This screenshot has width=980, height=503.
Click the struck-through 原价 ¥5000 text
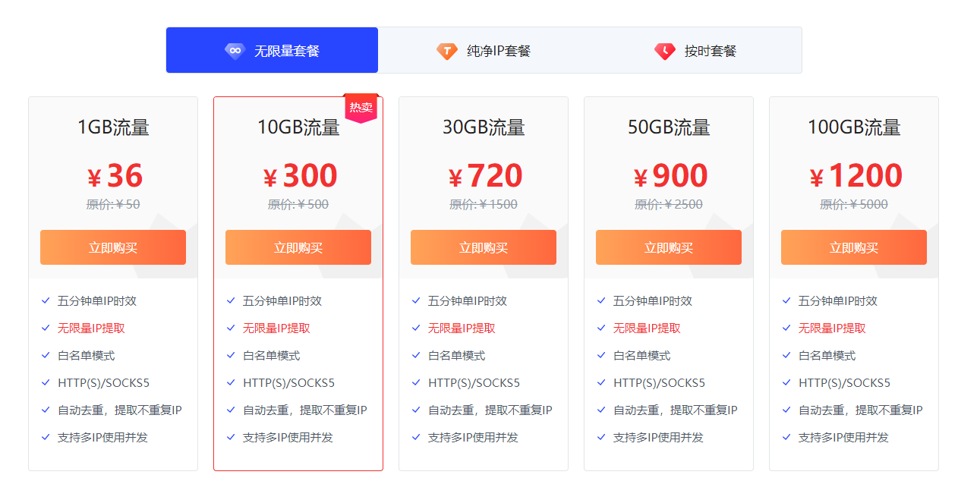point(854,204)
